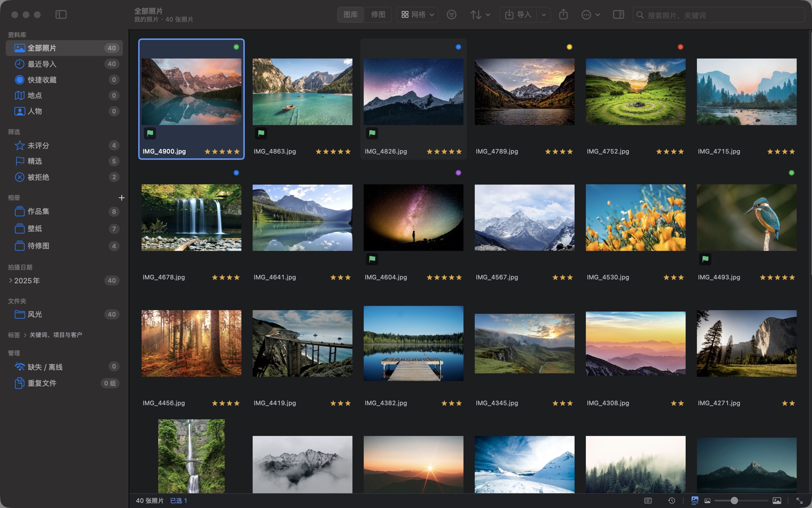Viewport: 812px width, 508px height.
Task: Toggle green flag on IMG_4493.jpg
Action: click(x=705, y=259)
